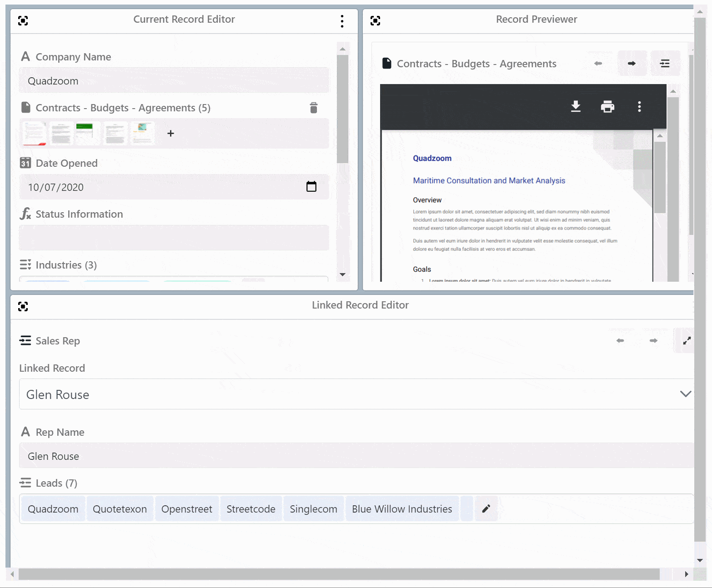Screen dimensions: 712x588
Task: Open the PDF viewer more options menu
Action: point(639,106)
